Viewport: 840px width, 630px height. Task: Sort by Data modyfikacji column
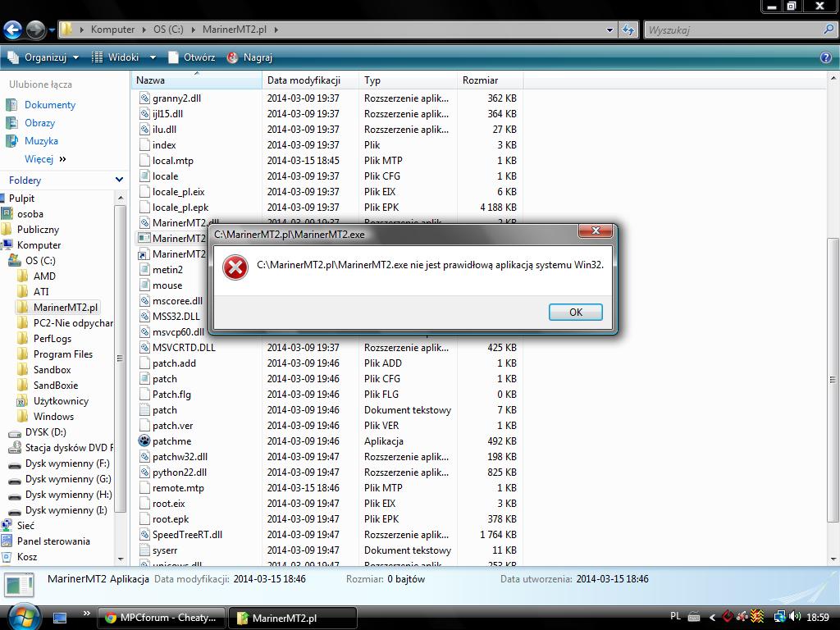[310, 80]
